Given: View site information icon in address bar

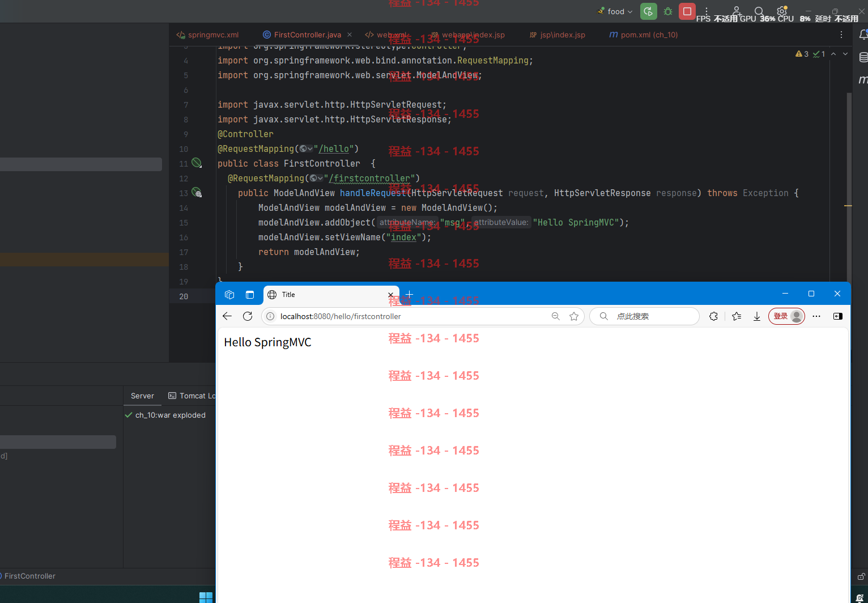Looking at the screenshot, I should coord(270,316).
